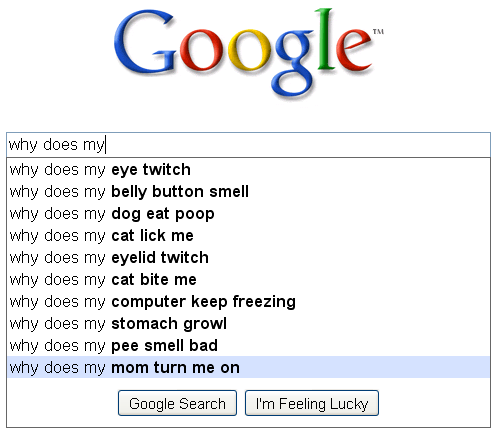The image size is (497, 434).
Task: Click the TM trademark symbol beside logo
Action: tap(378, 32)
